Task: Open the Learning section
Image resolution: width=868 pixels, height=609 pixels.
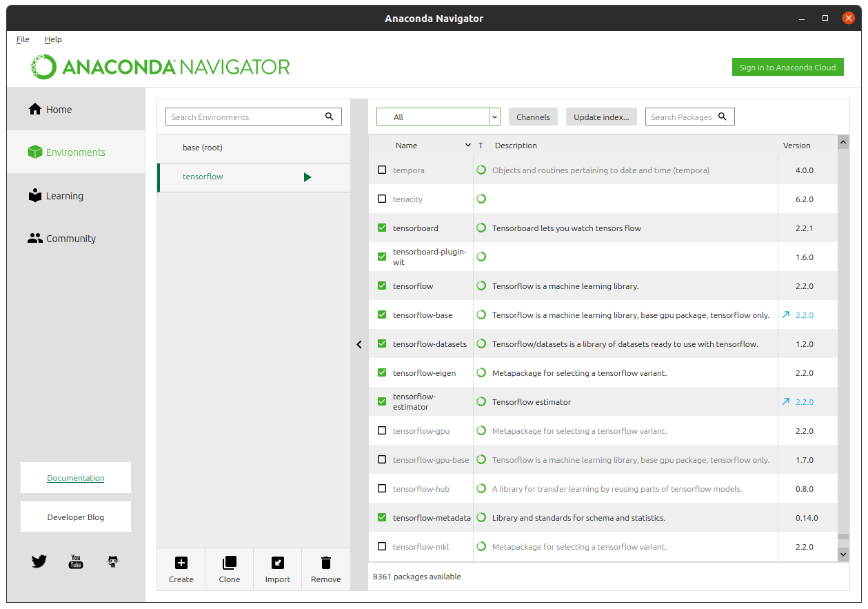Action: tap(76, 196)
